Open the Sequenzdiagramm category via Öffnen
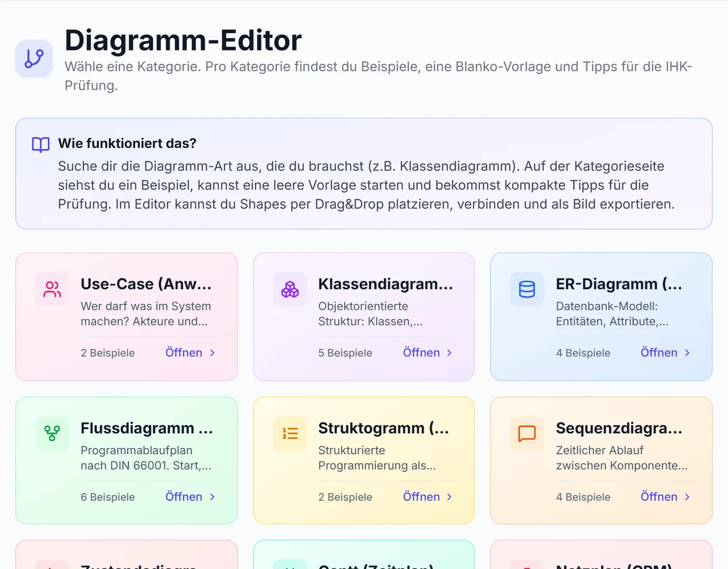The height and width of the screenshot is (569, 728). [666, 497]
